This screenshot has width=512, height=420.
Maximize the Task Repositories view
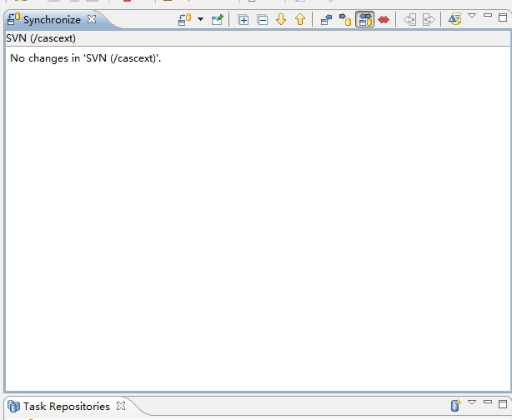point(503,403)
